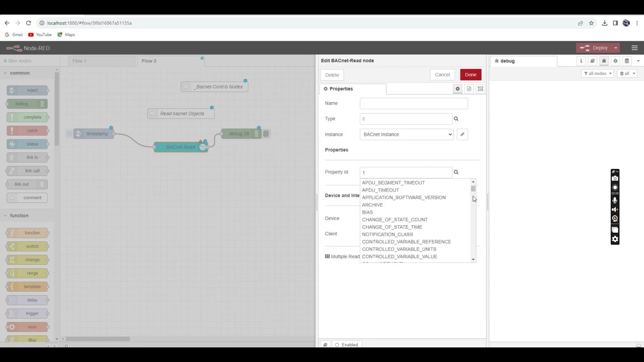The height and width of the screenshot is (362, 644).
Task: Delete the BACnet-Read node
Action: pyautogui.click(x=332, y=75)
